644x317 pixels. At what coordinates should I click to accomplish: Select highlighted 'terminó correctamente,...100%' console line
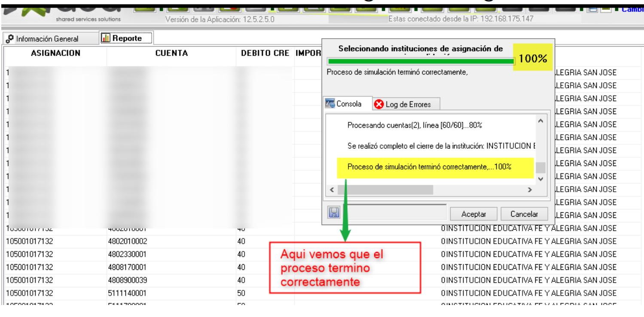pyautogui.click(x=429, y=167)
